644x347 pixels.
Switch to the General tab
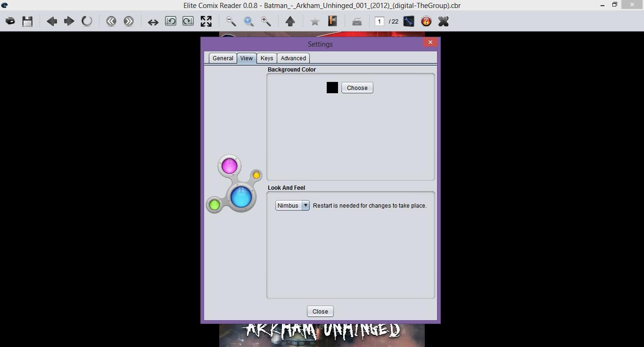pos(223,58)
